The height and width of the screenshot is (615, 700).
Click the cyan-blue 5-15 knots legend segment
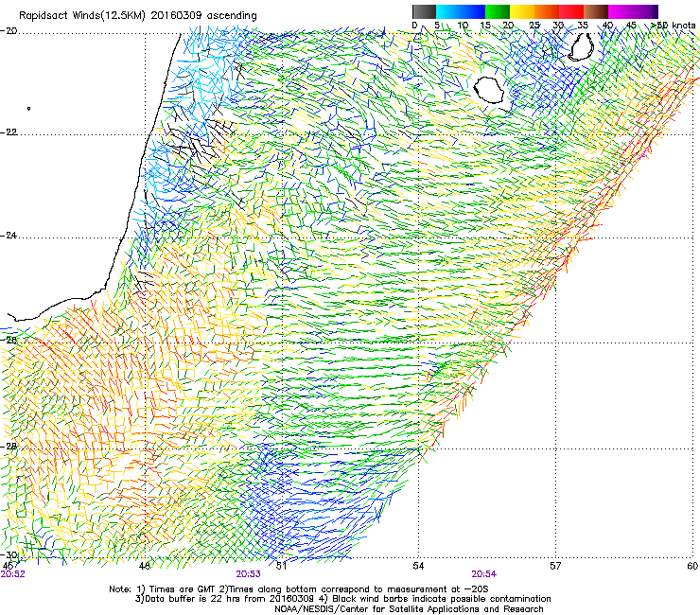(461, 11)
